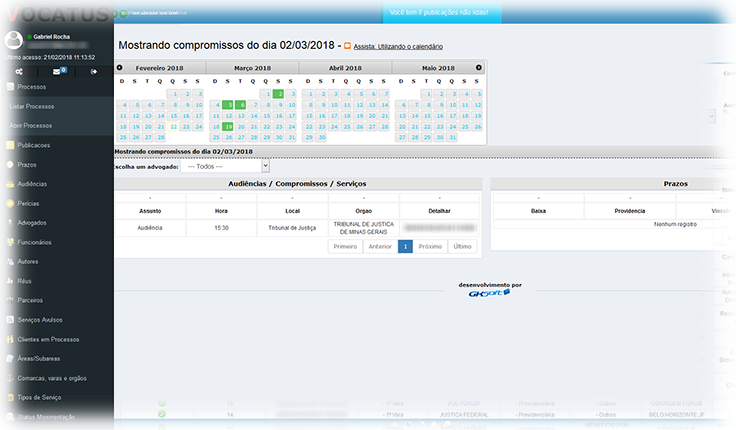
Task: Open the settings gears icon in sidebar
Action: pyautogui.click(x=20, y=71)
